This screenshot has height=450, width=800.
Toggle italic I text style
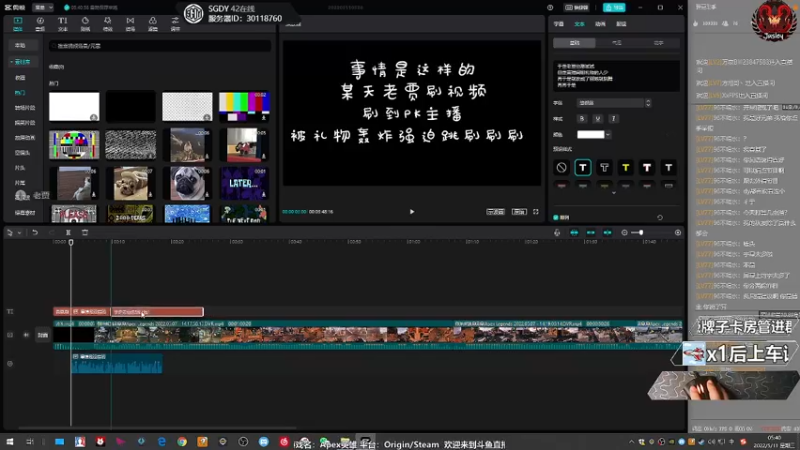(613, 118)
